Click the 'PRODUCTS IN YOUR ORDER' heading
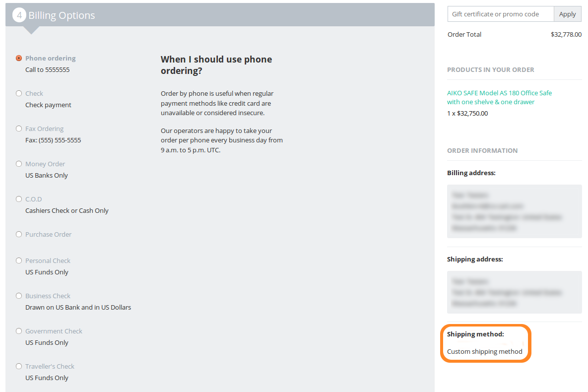 pyautogui.click(x=491, y=70)
